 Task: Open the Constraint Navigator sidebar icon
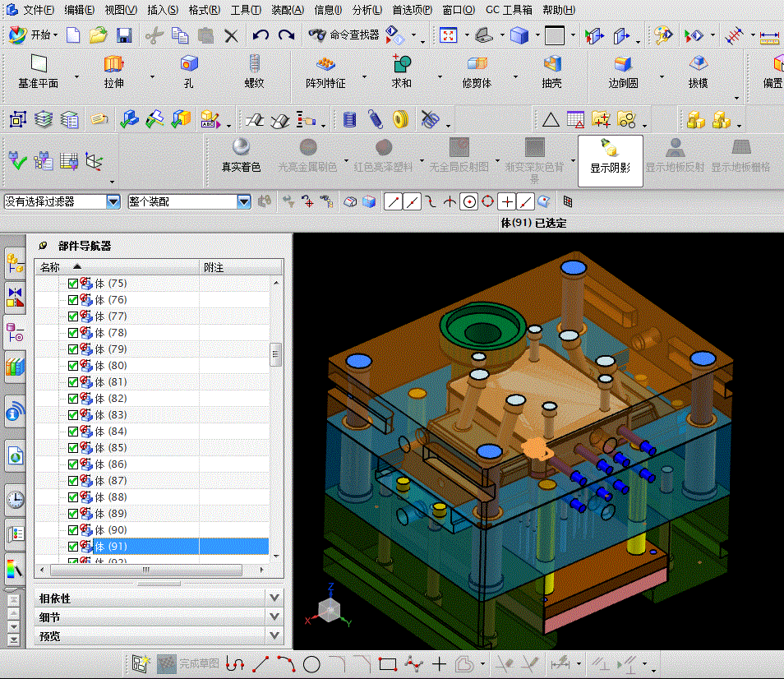[x=15, y=297]
